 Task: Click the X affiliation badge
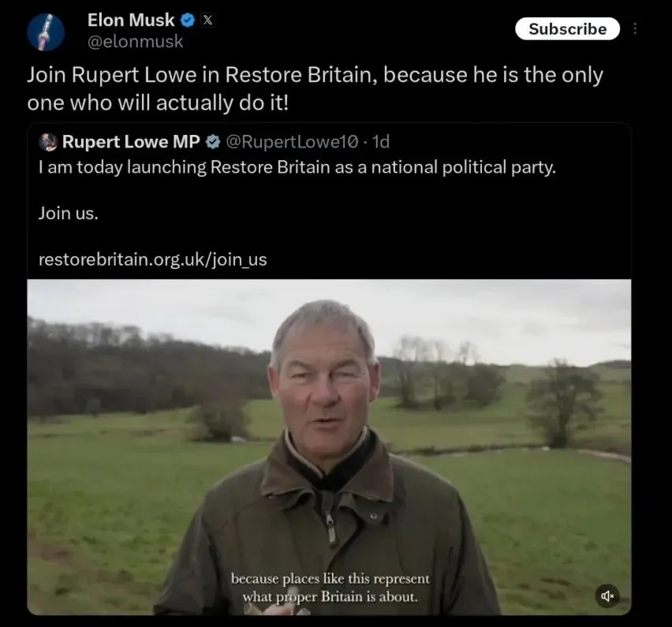point(207,21)
